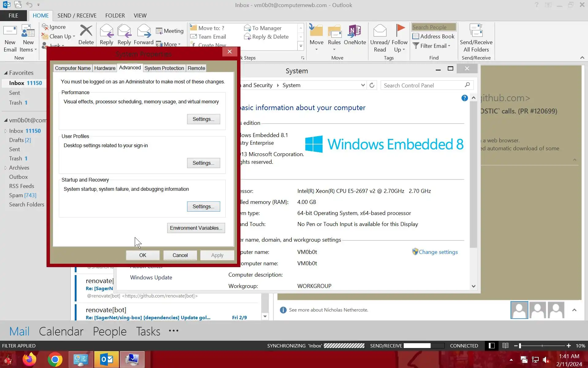Open Google Chrome from the taskbar
The width and height of the screenshot is (588, 368).
click(x=55, y=359)
